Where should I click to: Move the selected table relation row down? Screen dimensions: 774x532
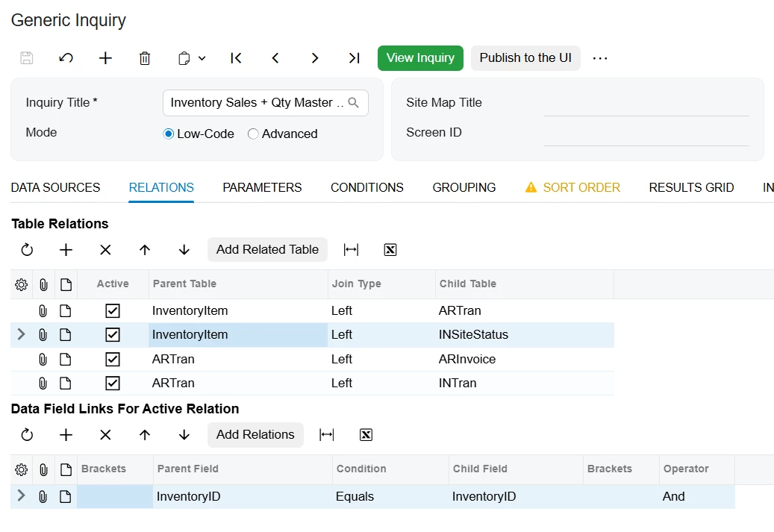[184, 250]
